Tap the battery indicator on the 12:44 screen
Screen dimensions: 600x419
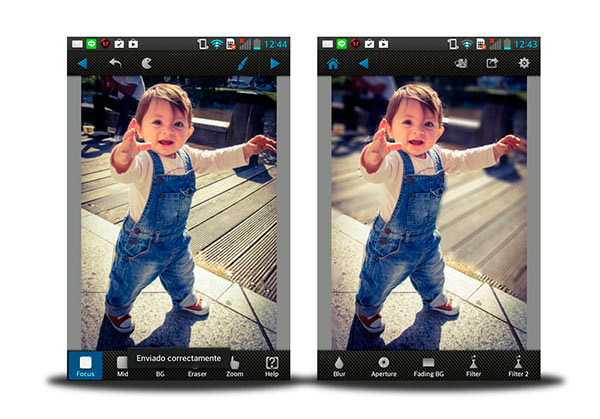click(x=257, y=44)
